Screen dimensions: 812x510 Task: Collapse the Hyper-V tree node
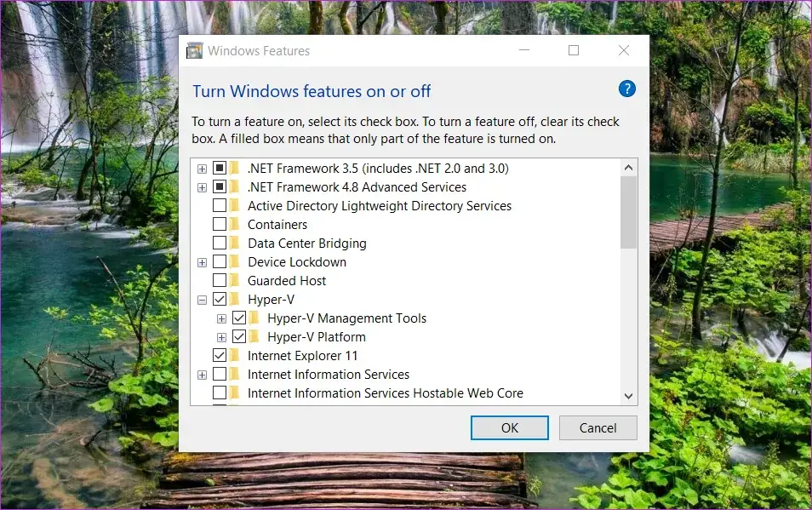point(202,300)
